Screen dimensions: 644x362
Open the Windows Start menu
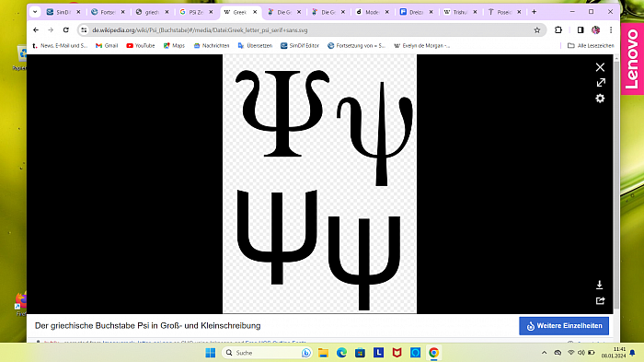211,353
